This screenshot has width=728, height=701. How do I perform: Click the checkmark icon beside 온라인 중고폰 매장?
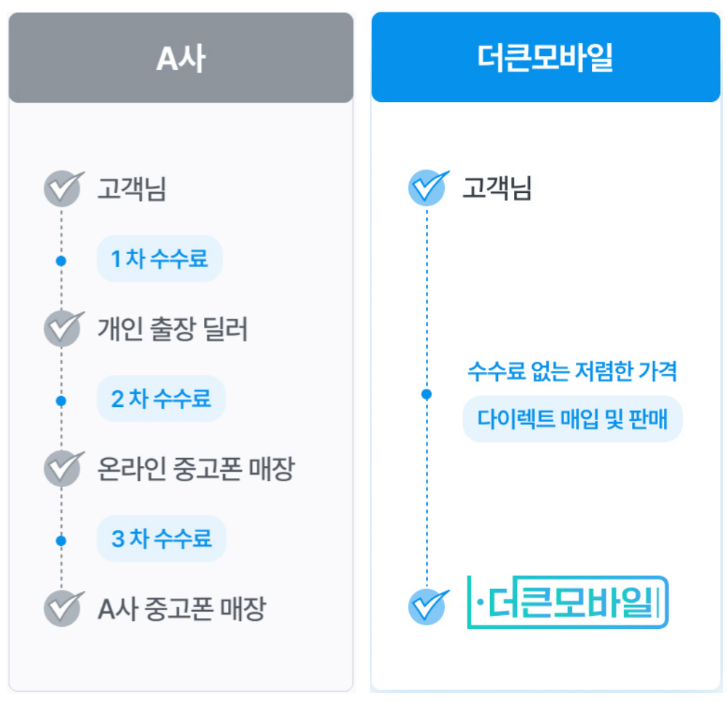click(63, 468)
